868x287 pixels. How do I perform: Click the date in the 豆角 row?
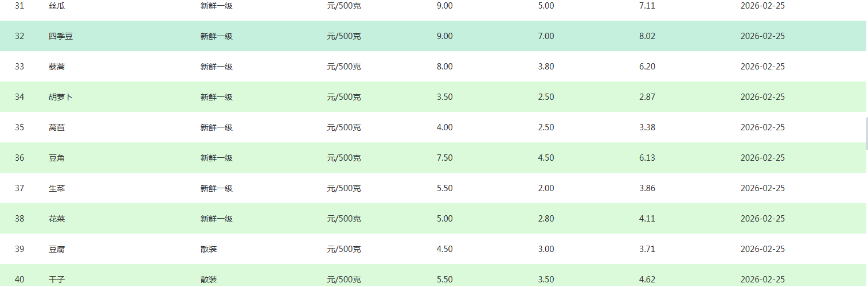(x=763, y=158)
